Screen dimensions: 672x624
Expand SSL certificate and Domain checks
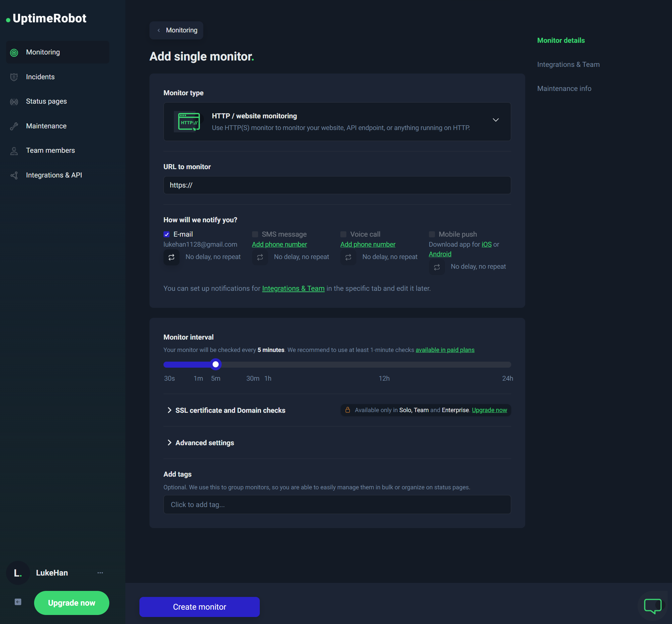point(230,410)
